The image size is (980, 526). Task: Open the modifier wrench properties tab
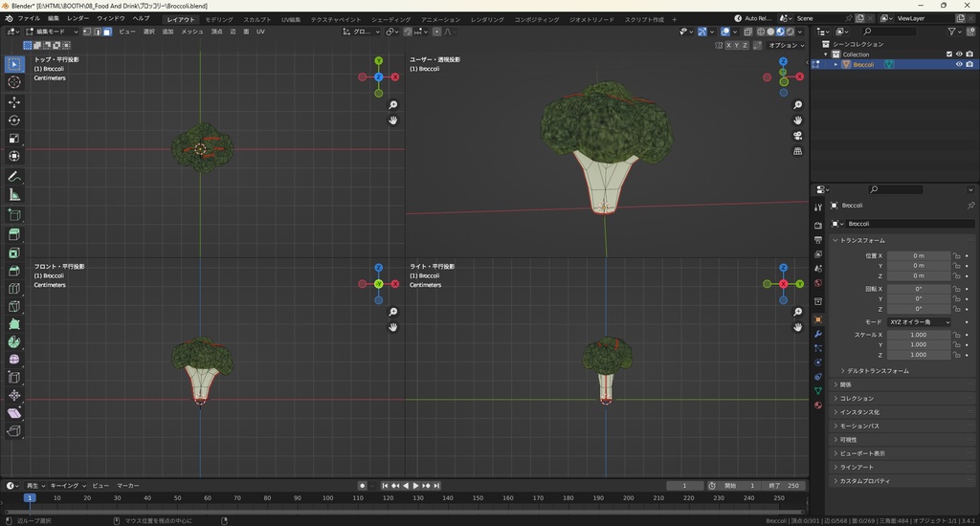(x=818, y=334)
